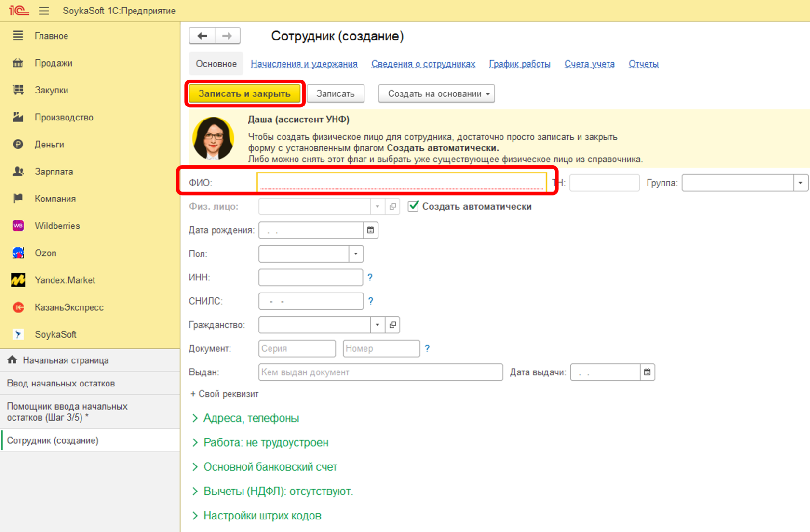Show the help hint for СНИЛС

point(370,301)
